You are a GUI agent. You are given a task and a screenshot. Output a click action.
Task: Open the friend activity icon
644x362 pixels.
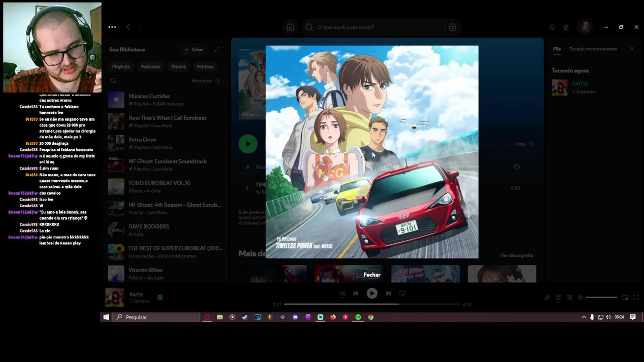coord(566,27)
